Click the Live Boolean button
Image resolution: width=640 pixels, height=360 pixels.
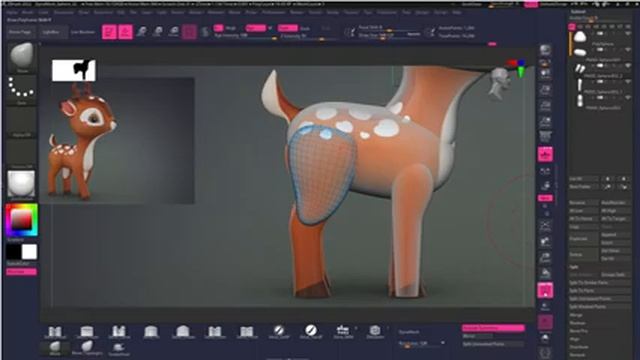click(x=83, y=32)
